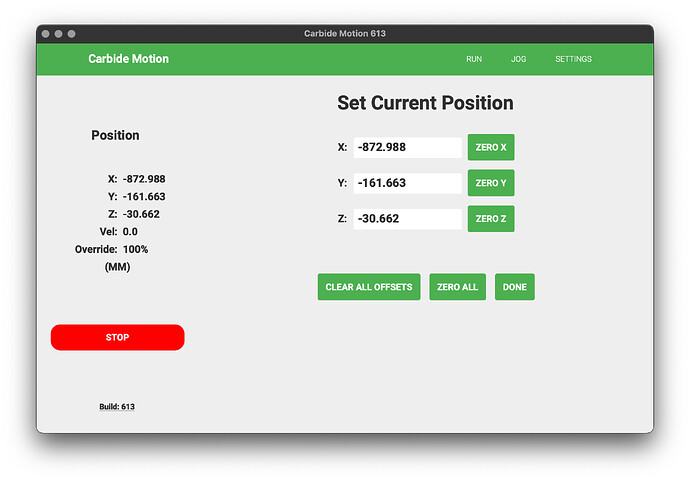Focus the X position input field

point(407,147)
